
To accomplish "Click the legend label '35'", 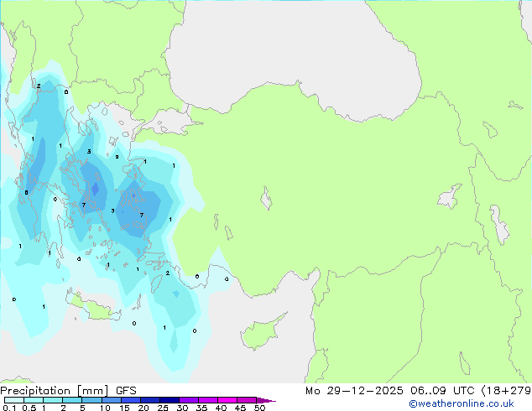I will pos(201,408).
